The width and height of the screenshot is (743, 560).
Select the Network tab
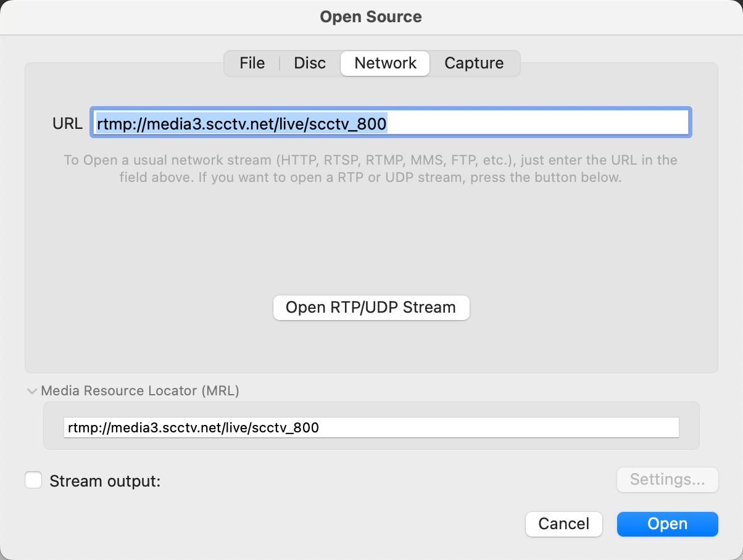click(385, 63)
